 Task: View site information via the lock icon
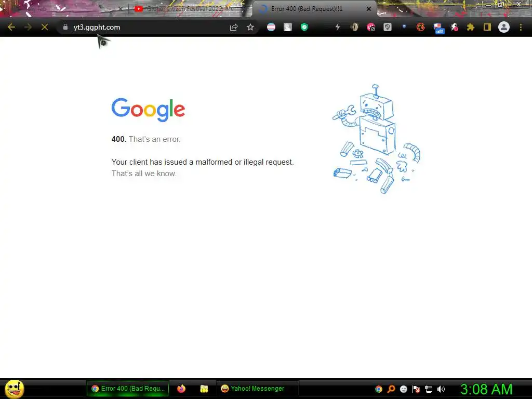coord(65,27)
